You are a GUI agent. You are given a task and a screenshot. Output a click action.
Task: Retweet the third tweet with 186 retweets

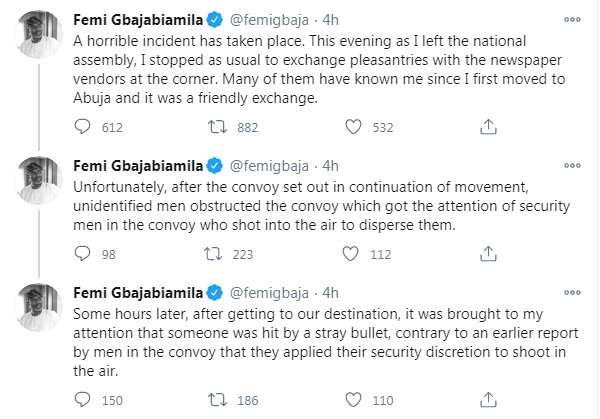tap(214, 400)
